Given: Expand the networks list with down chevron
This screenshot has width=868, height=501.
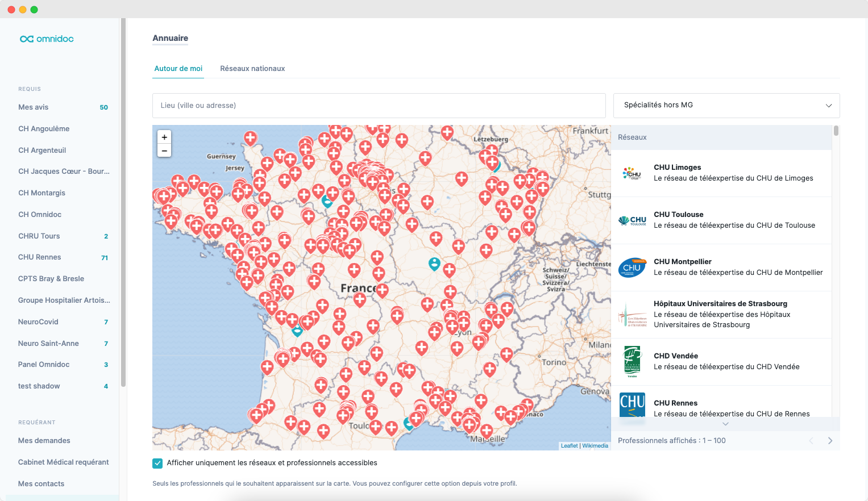Looking at the screenshot, I should (725, 424).
